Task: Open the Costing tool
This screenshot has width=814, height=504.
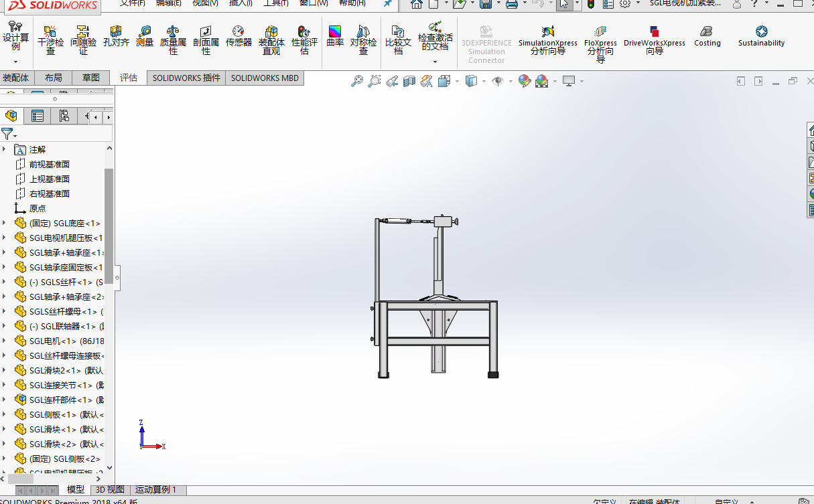Action: (x=707, y=36)
